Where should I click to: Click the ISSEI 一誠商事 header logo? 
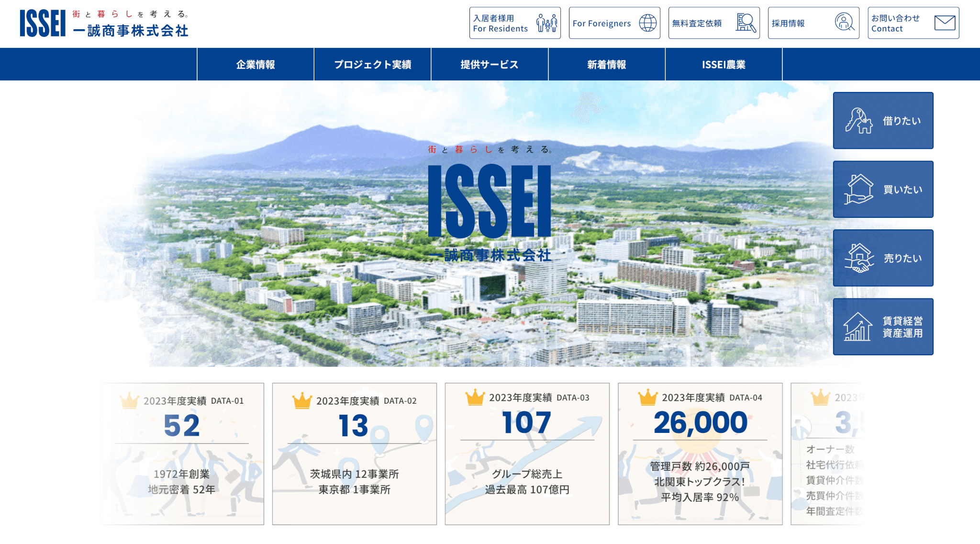(104, 23)
